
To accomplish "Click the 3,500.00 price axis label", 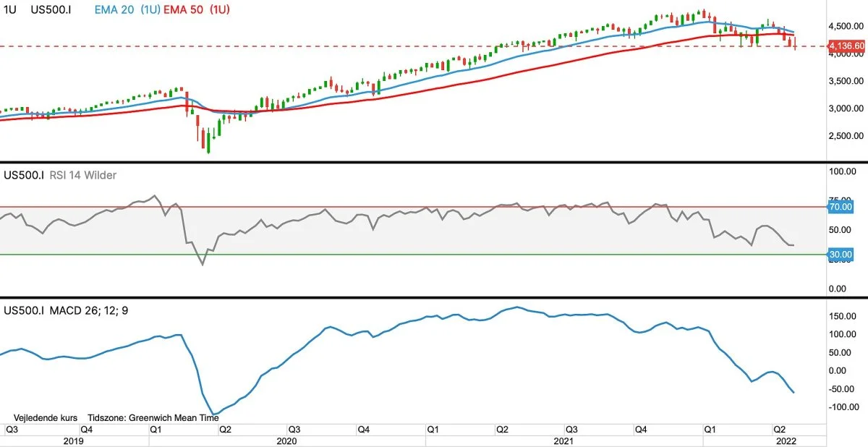I will (x=848, y=81).
